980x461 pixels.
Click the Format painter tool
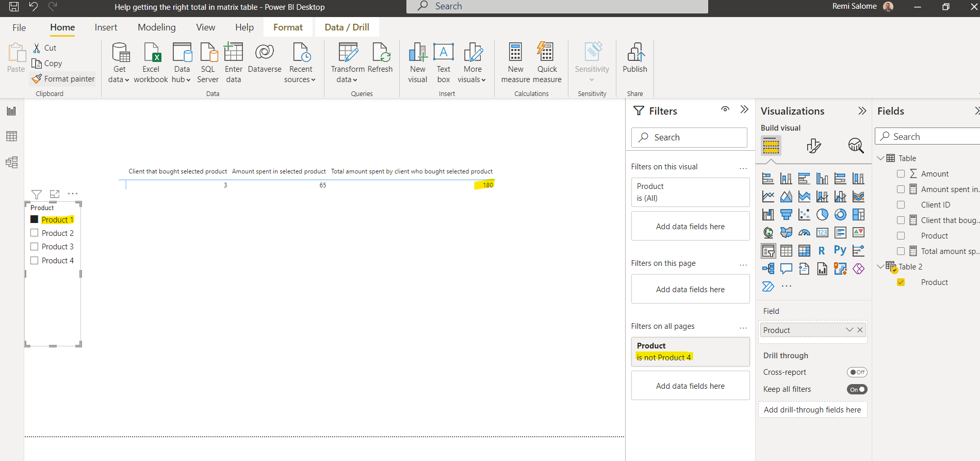point(63,79)
